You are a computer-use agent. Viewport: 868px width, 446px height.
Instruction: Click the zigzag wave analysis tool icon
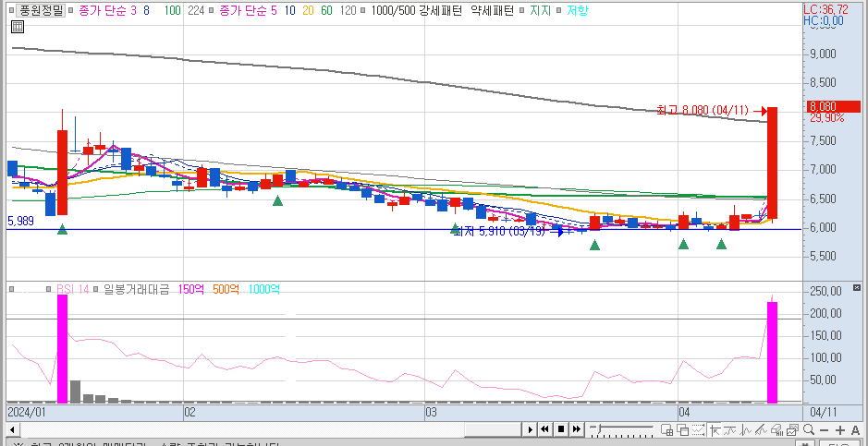(x=746, y=429)
